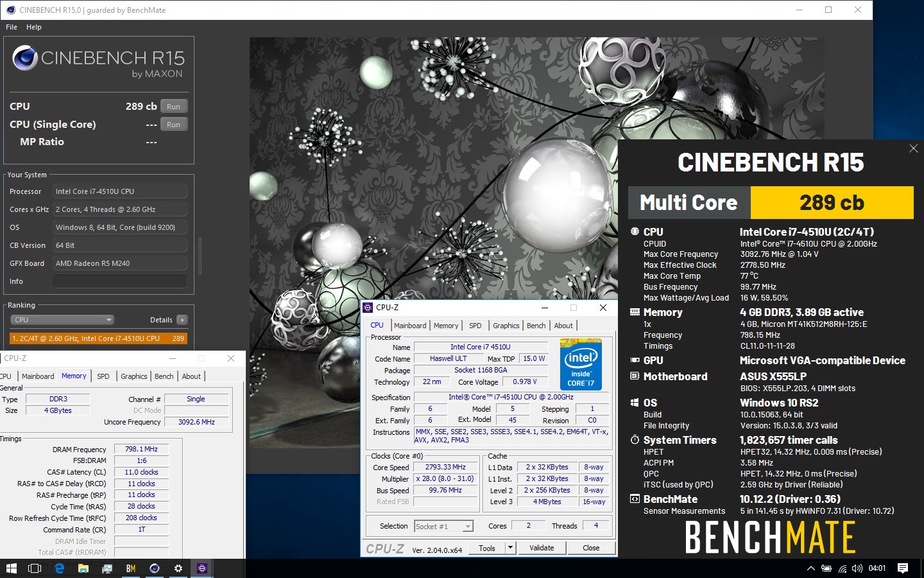Viewport: 924px width, 578px height.
Task: Switch to Graphics tab in center CPU-Z window
Action: (x=506, y=326)
